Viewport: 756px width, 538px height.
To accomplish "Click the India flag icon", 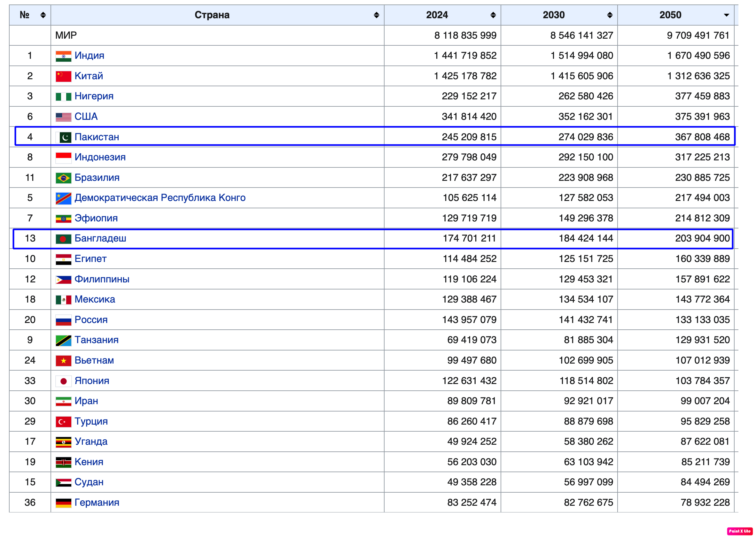I will click(63, 56).
